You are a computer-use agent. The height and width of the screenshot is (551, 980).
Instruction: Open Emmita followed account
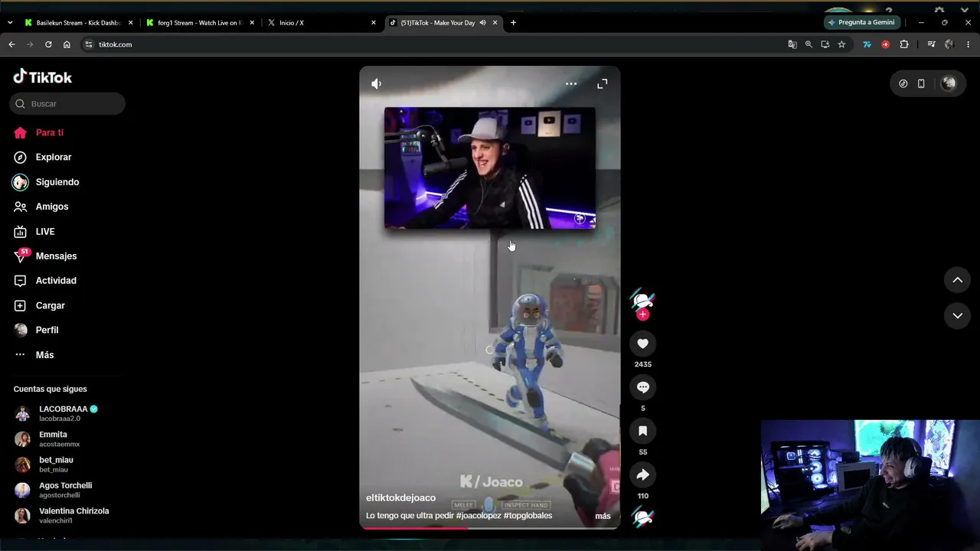[x=47, y=439]
